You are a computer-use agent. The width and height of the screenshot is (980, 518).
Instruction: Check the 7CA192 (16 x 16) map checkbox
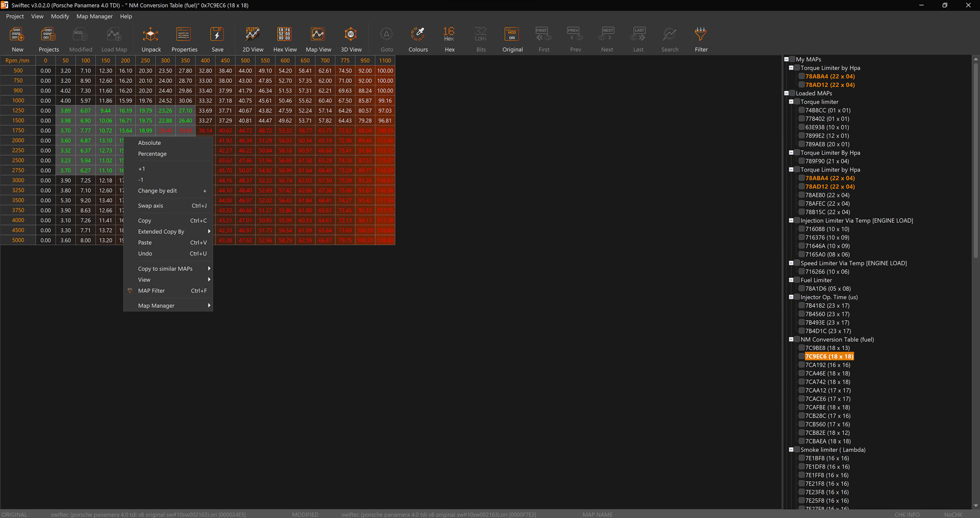[802, 365]
